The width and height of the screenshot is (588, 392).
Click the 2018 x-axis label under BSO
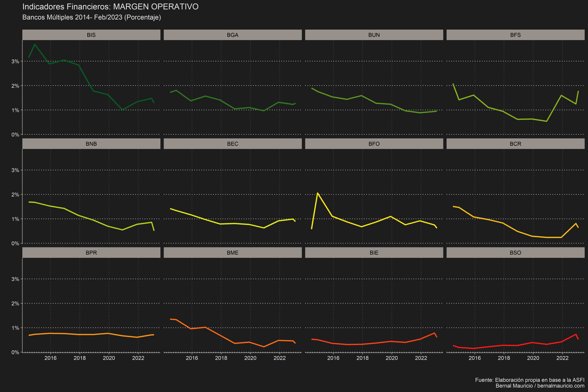tap(504, 358)
